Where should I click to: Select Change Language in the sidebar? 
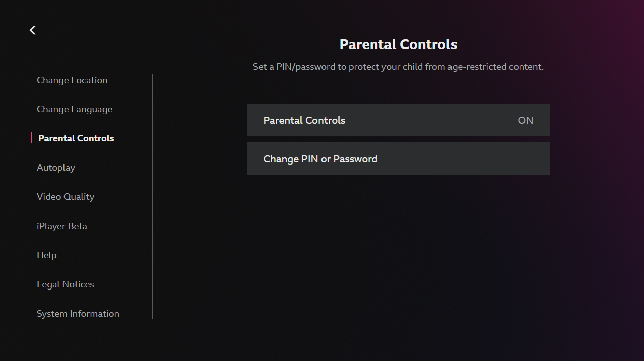tap(74, 109)
